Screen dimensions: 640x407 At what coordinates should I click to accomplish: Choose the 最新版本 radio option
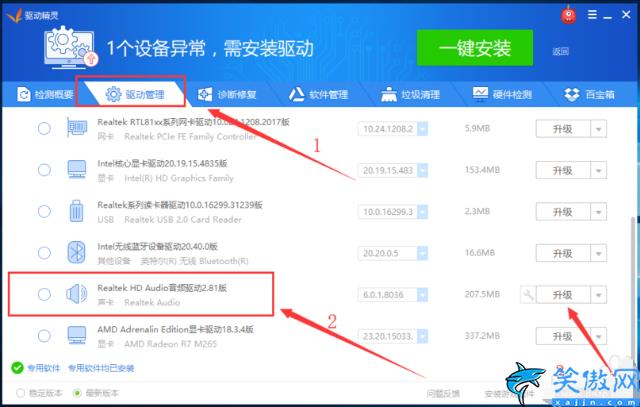76,393
